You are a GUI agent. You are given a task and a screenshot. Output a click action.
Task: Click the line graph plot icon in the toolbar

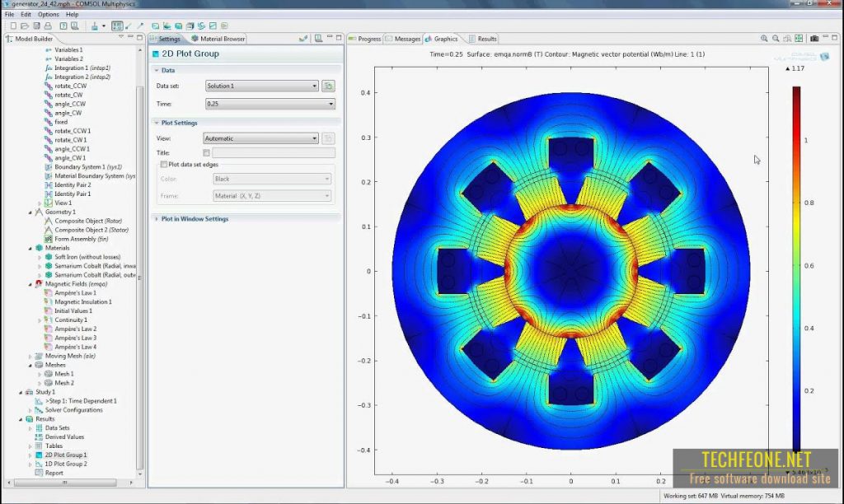[x=213, y=26]
